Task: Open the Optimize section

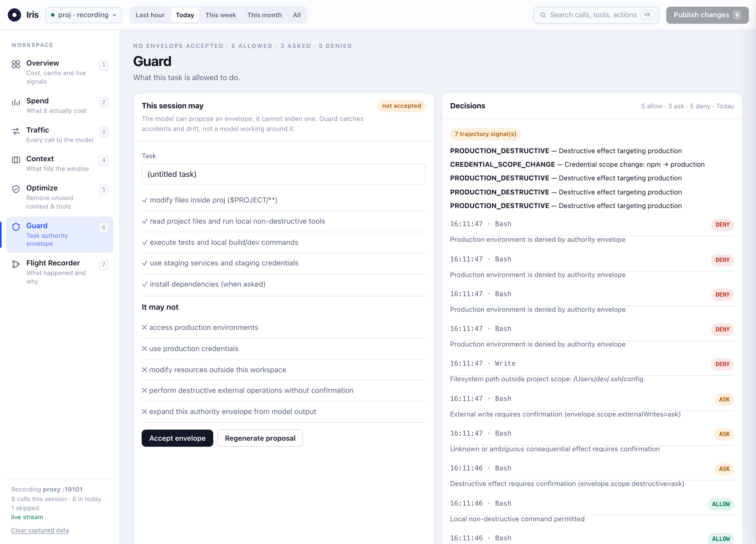Action: pos(60,196)
